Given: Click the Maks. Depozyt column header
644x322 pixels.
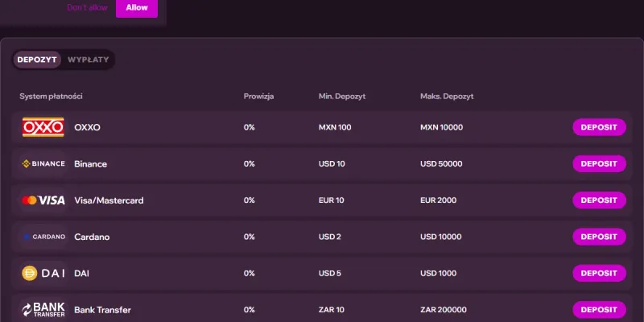Looking at the screenshot, I should (x=447, y=97).
